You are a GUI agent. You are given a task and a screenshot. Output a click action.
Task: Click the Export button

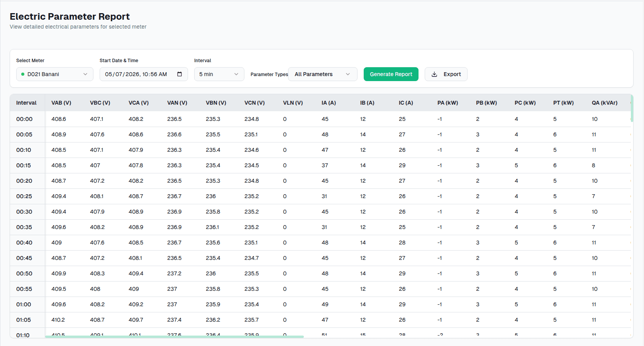(x=446, y=74)
